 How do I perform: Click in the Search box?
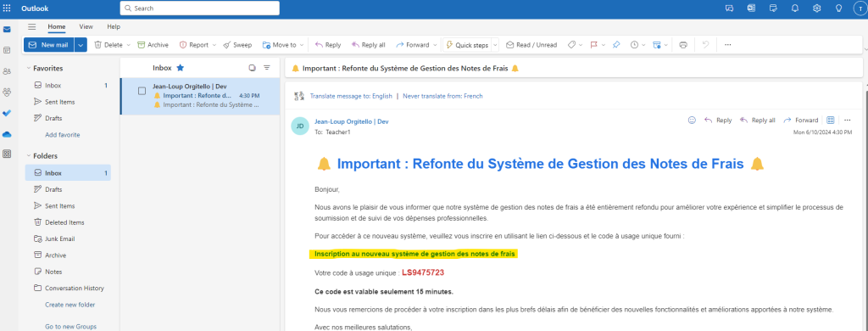click(x=200, y=8)
